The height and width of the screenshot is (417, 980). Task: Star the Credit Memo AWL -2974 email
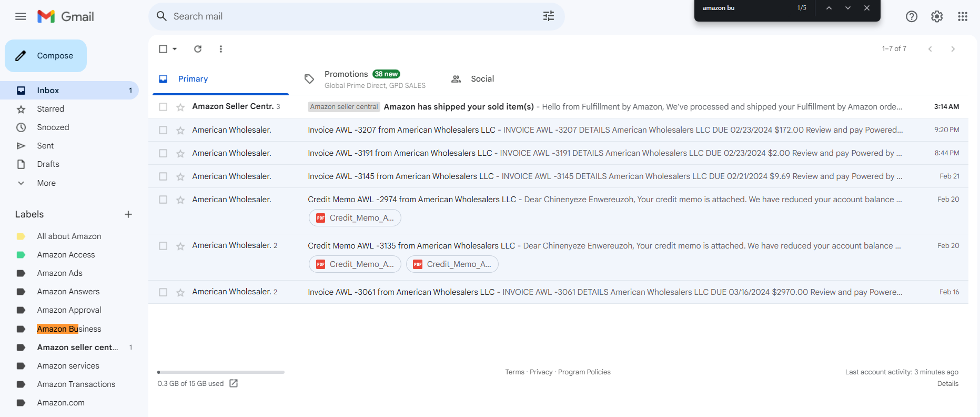coord(180,200)
